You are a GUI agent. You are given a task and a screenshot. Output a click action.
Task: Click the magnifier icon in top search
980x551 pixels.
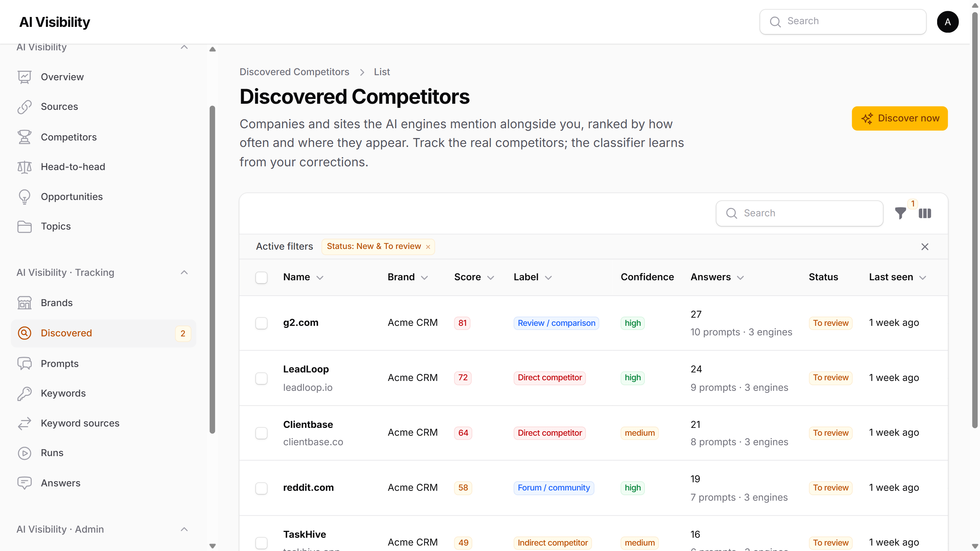(x=775, y=22)
